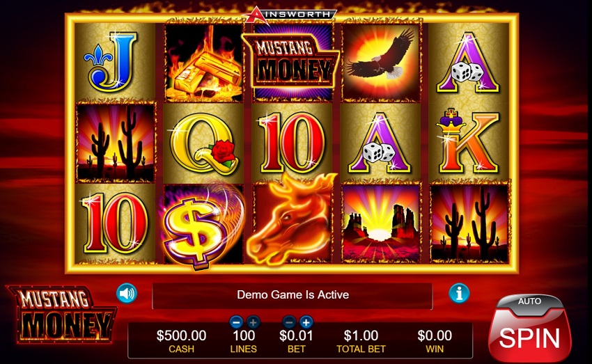Click the K with crown symbol
This screenshot has height=364, width=592.
(x=468, y=141)
